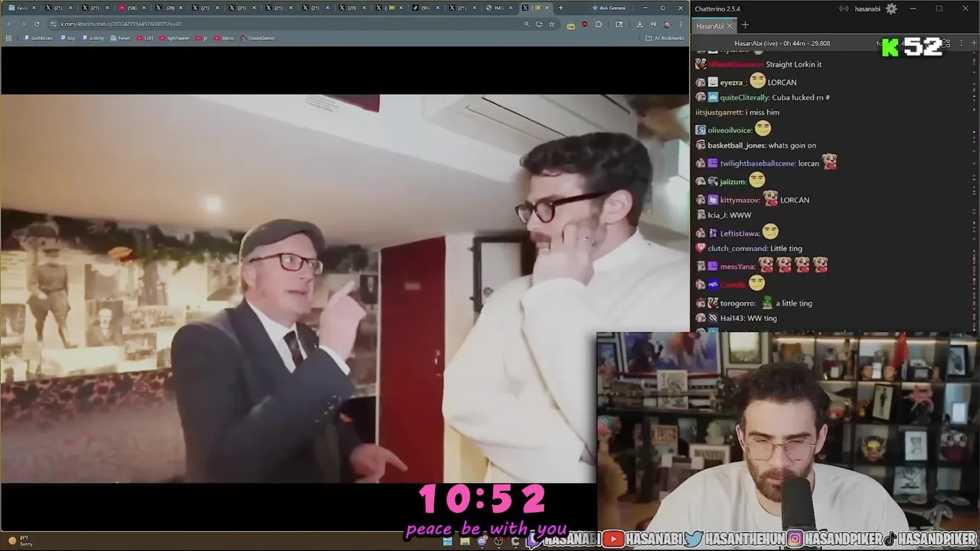Open the red uBlock extension icon
The height and width of the screenshot is (551, 980).
(585, 24)
